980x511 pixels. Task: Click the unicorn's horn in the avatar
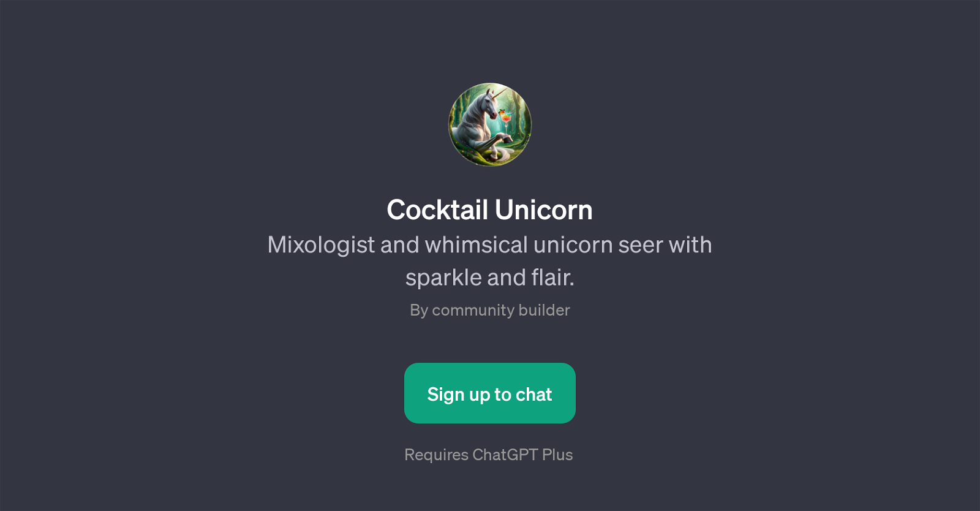499,93
